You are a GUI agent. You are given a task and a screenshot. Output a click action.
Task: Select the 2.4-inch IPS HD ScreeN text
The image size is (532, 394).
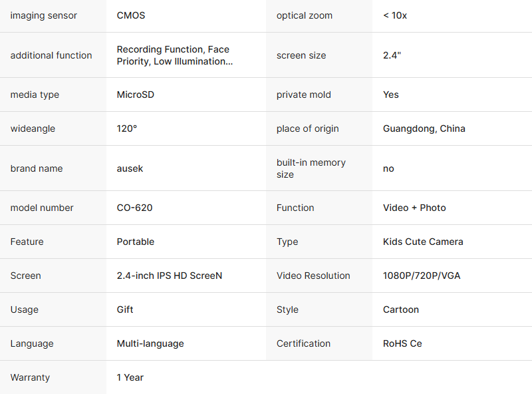tap(170, 276)
